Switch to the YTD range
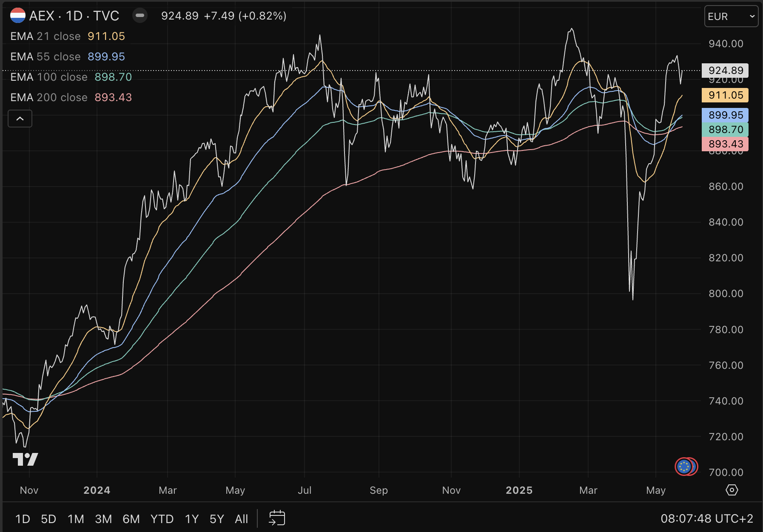 click(162, 519)
